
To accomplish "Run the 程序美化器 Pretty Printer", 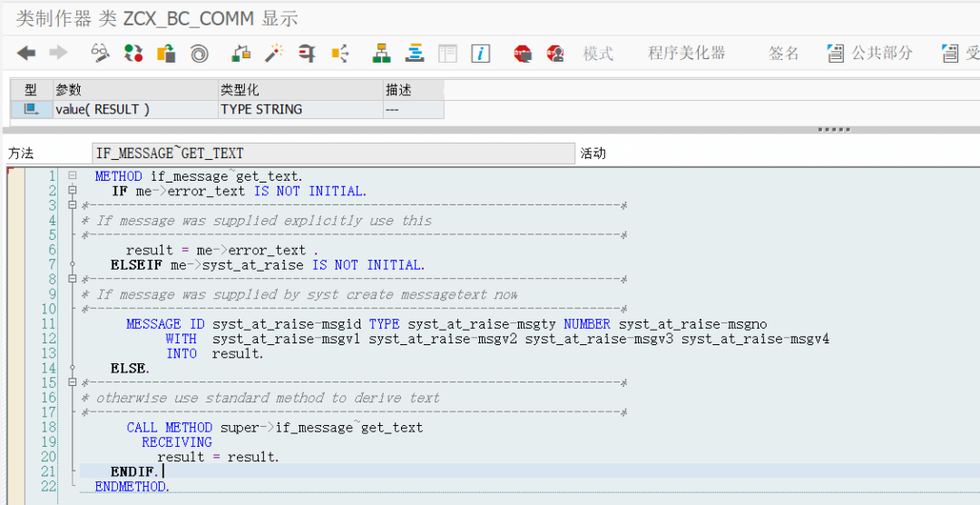I will (x=686, y=54).
